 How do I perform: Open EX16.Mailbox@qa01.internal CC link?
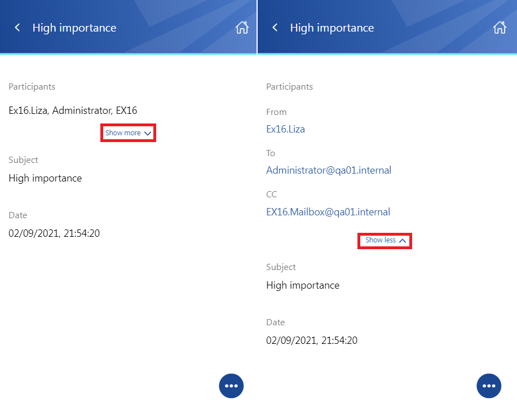click(x=328, y=211)
